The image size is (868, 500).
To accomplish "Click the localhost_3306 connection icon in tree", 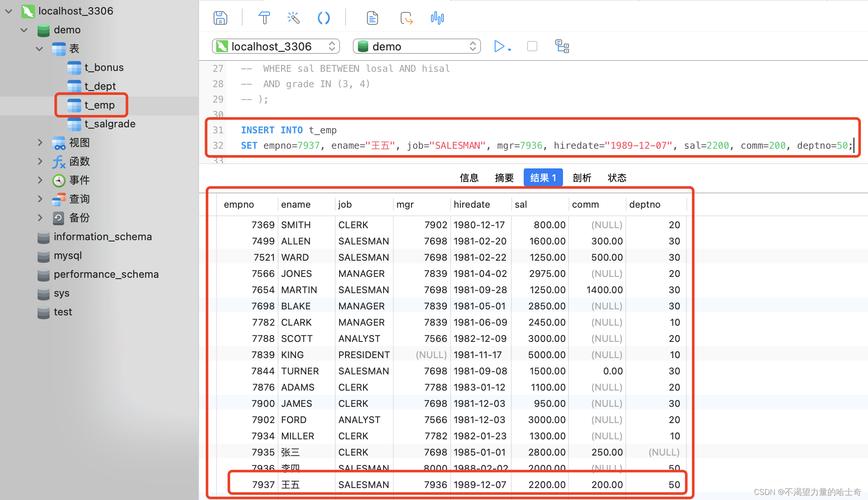I will click(x=28, y=11).
